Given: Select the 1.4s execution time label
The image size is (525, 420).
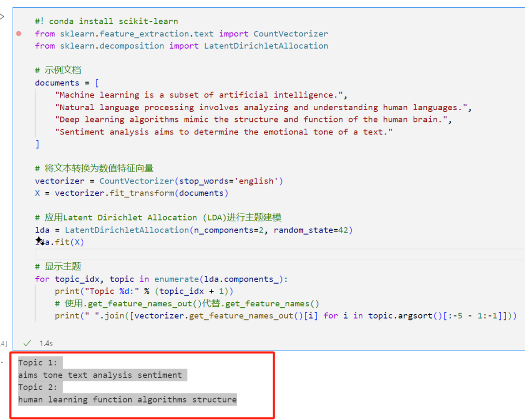Looking at the screenshot, I should (46, 343).
